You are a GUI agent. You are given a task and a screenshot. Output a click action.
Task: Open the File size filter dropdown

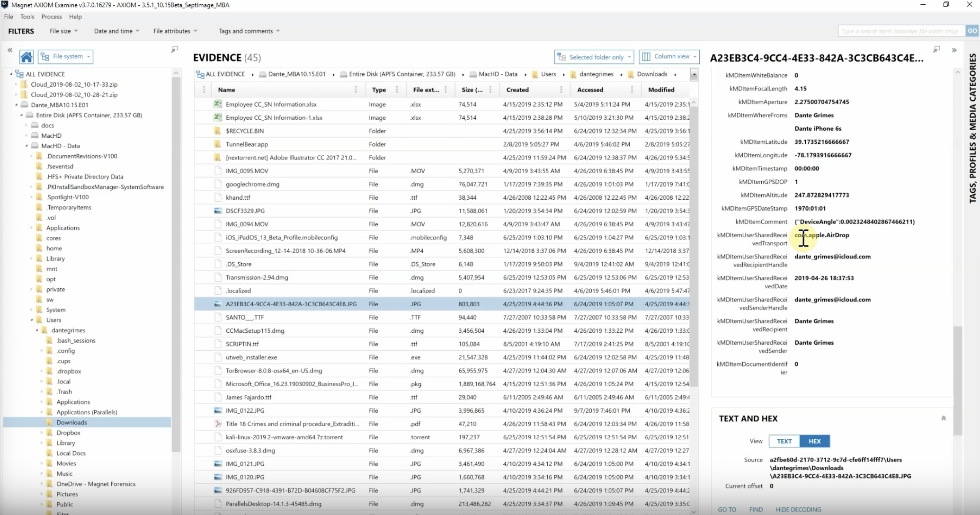point(63,31)
